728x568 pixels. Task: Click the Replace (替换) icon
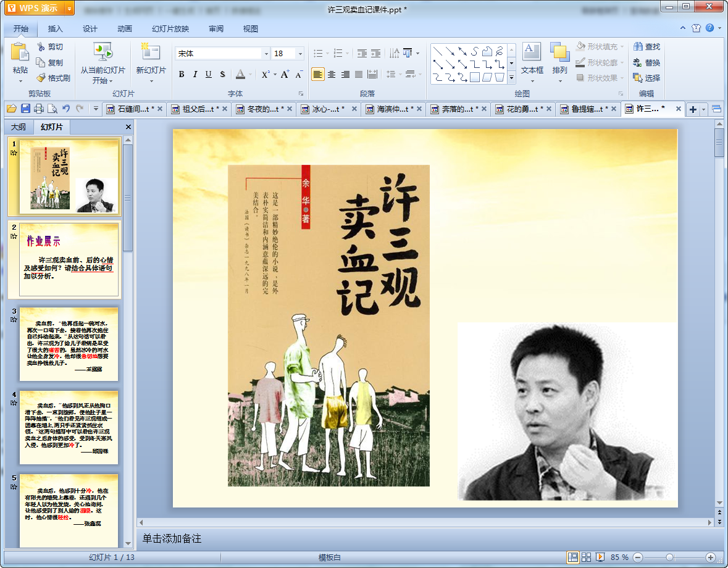click(x=638, y=62)
